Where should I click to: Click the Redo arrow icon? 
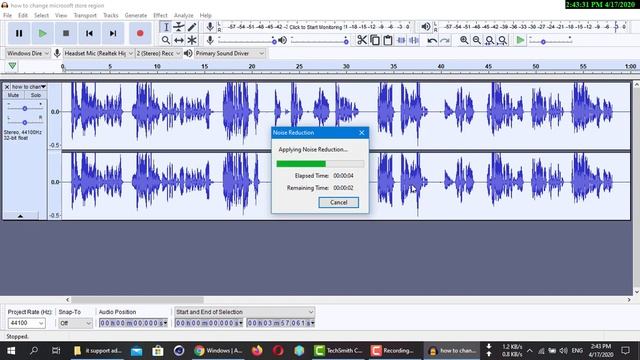[x=445, y=40]
